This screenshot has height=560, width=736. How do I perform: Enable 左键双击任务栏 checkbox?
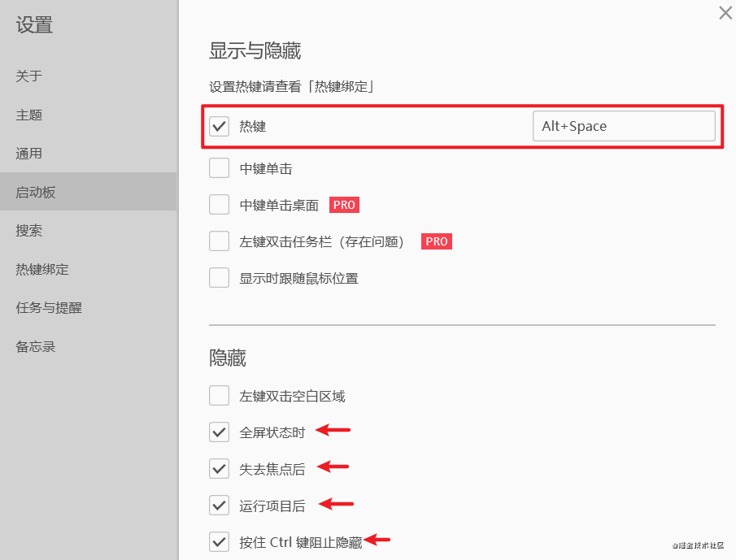coord(220,241)
